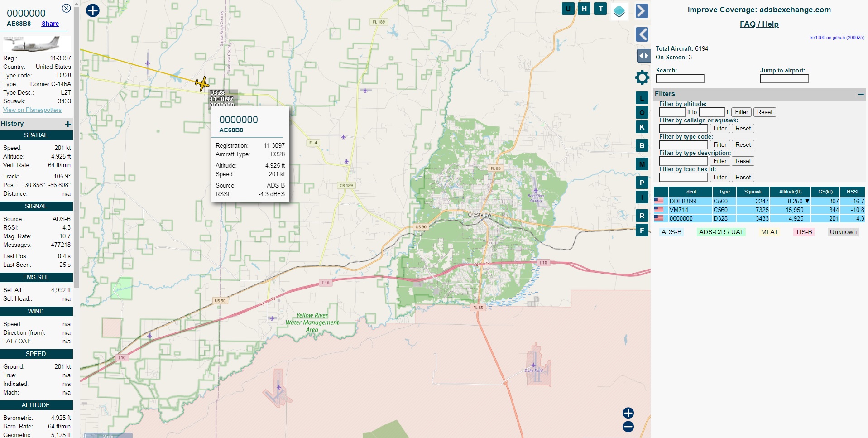
Task: Reset the callsign or squawk filter
Action: [743, 129]
